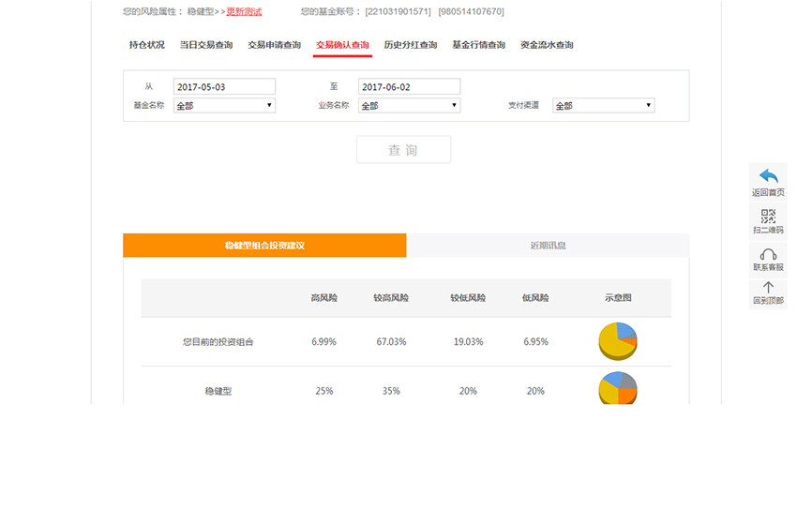812x509 pixels.
Task: Click the 更新测试 link
Action: [x=244, y=11]
